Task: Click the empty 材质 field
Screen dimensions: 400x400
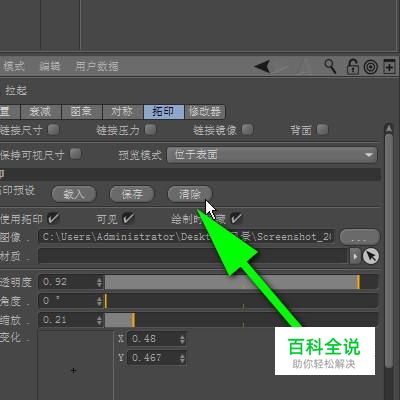Action: pos(194,256)
